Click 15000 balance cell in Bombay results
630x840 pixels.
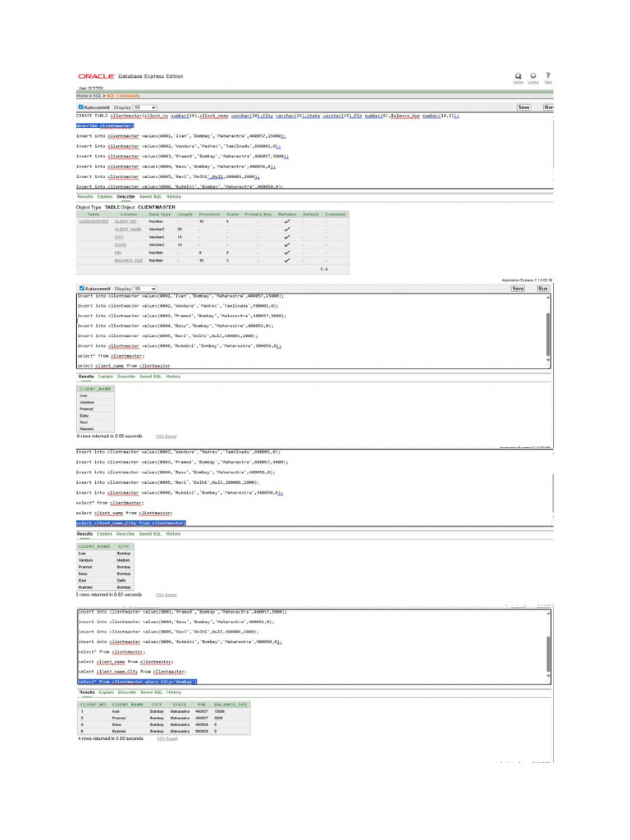coord(220,712)
